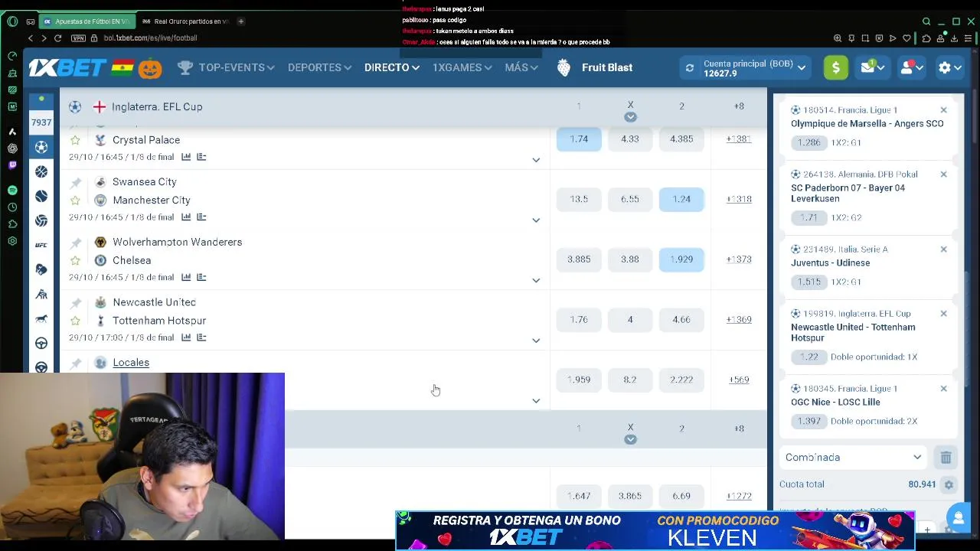980x551 pixels.
Task: Favorite the Wolverhampton vs Chelsea star
Action: [x=75, y=260]
